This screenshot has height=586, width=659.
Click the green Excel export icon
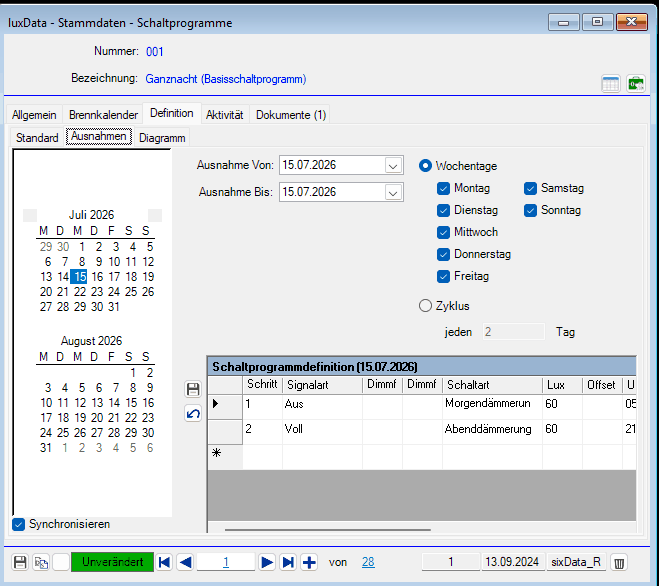pos(635,84)
